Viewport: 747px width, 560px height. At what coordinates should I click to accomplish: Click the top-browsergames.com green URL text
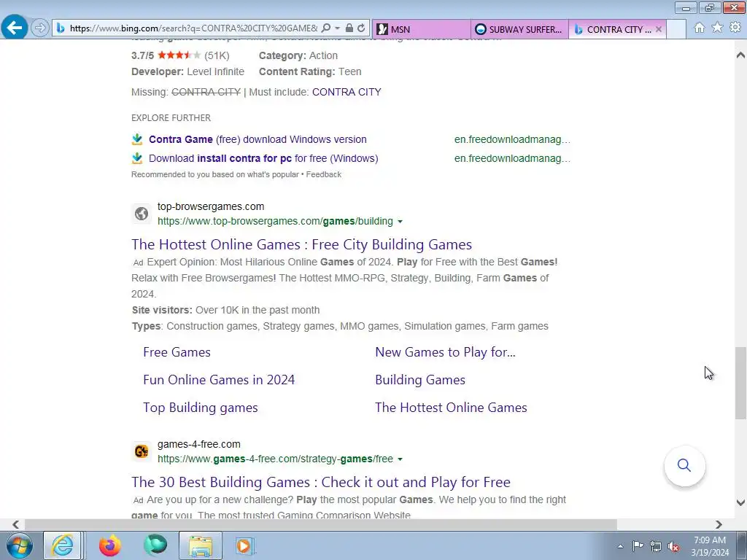point(275,222)
